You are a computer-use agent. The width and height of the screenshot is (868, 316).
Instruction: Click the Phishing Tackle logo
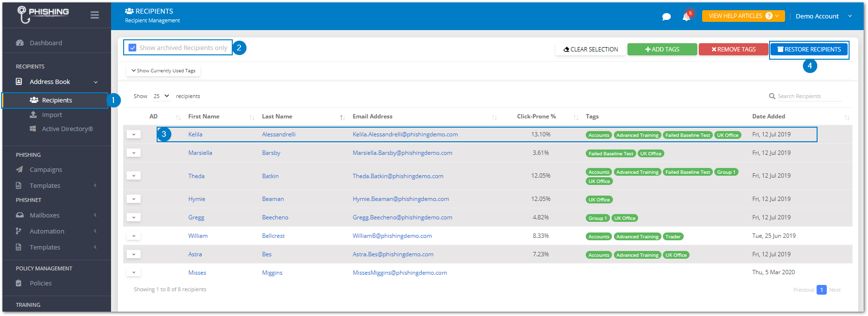pyautogui.click(x=43, y=15)
